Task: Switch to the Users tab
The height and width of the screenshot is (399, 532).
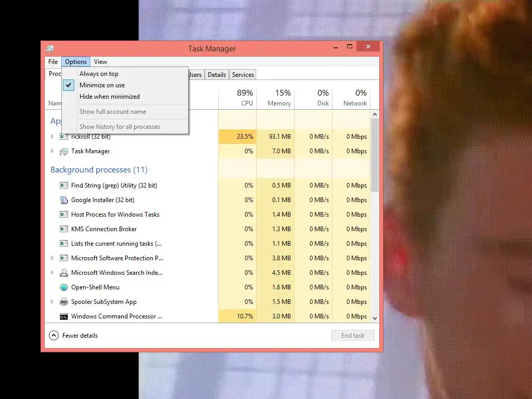Action: pyautogui.click(x=195, y=75)
